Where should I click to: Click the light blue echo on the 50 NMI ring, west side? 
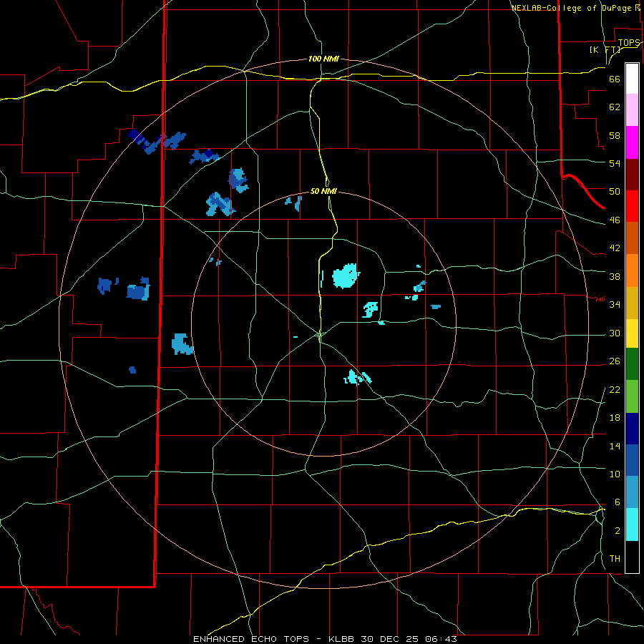click(182, 344)
